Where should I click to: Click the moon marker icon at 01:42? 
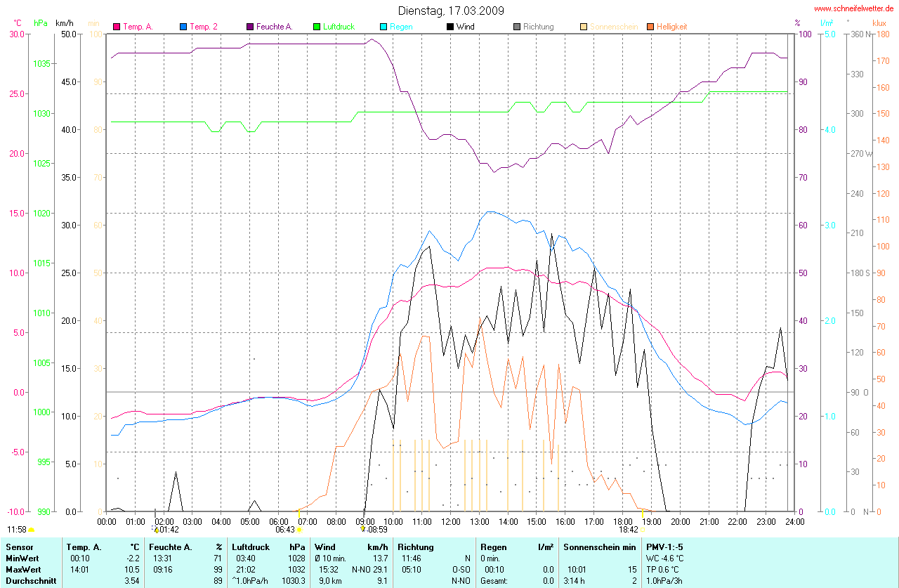(x=155, y=529)
